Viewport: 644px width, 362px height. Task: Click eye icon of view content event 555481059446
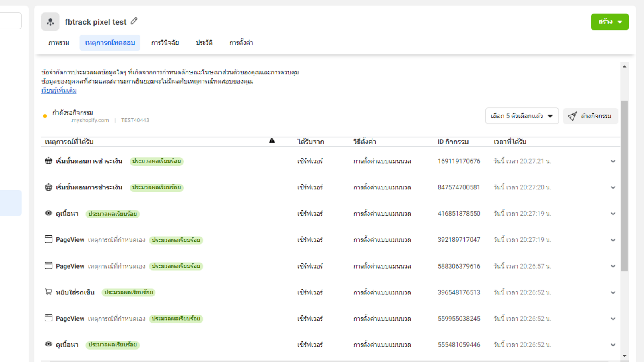coord(48,344)
